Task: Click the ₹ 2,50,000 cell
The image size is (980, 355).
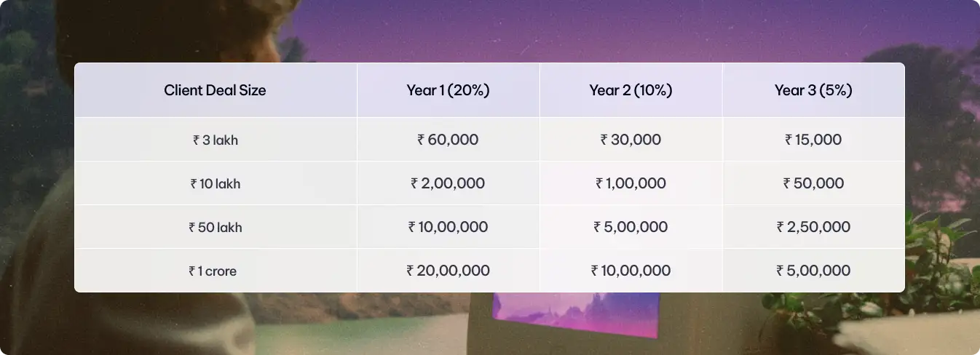Action: (x=813, y=227)
